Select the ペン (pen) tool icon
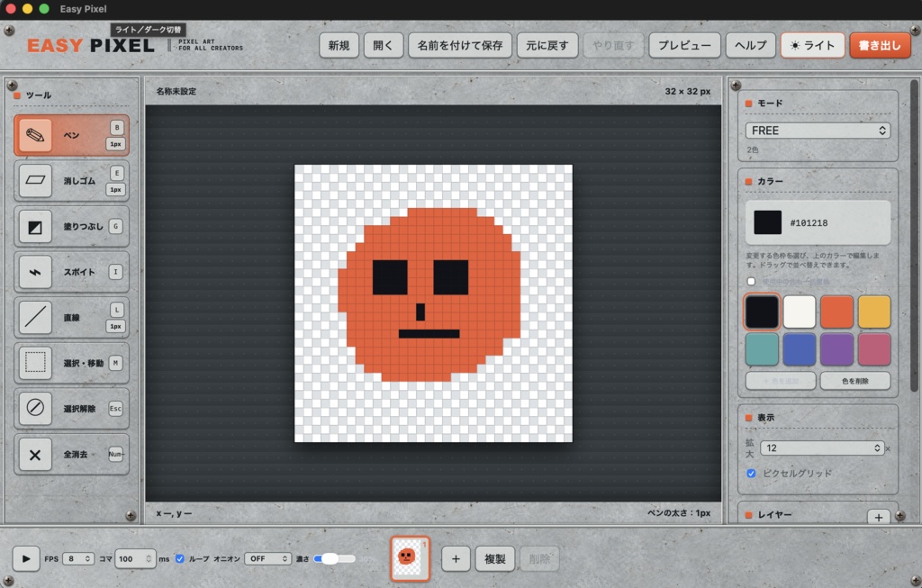Image resolution: width=922 pixels, height=588 pixels. pyautogui.click(x=35, y=135)
